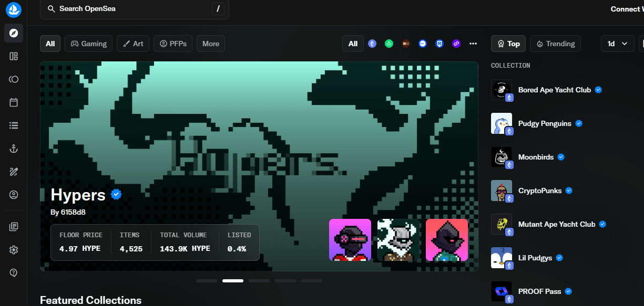The image size is (644, 306).
Task: Click the anchor icon in sidebar
Action: [x=14, y=149]
